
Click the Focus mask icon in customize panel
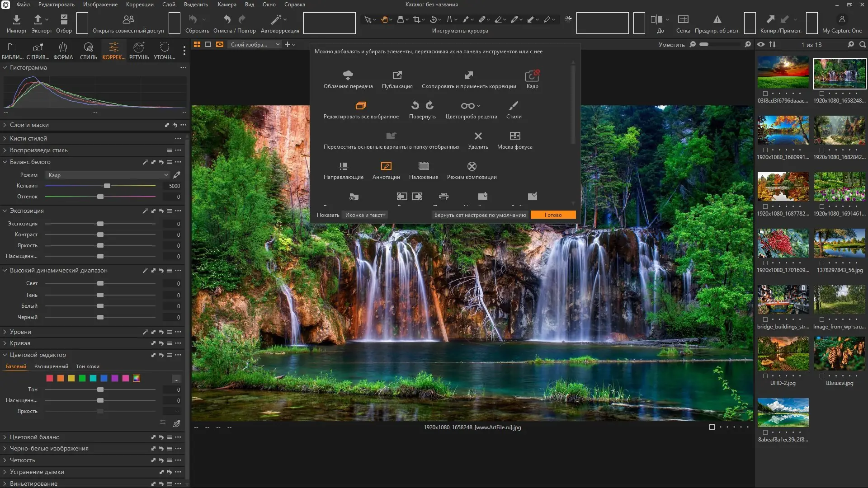[x=514, y=136]
